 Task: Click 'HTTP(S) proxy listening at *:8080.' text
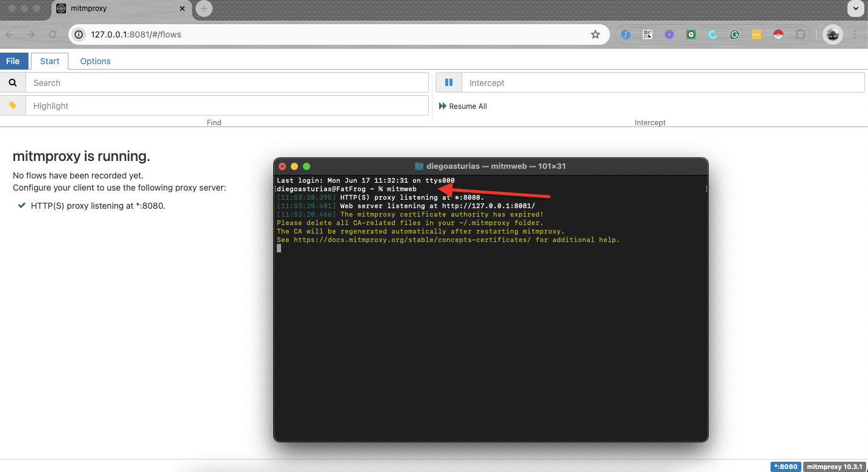click(x=98, y=206)
